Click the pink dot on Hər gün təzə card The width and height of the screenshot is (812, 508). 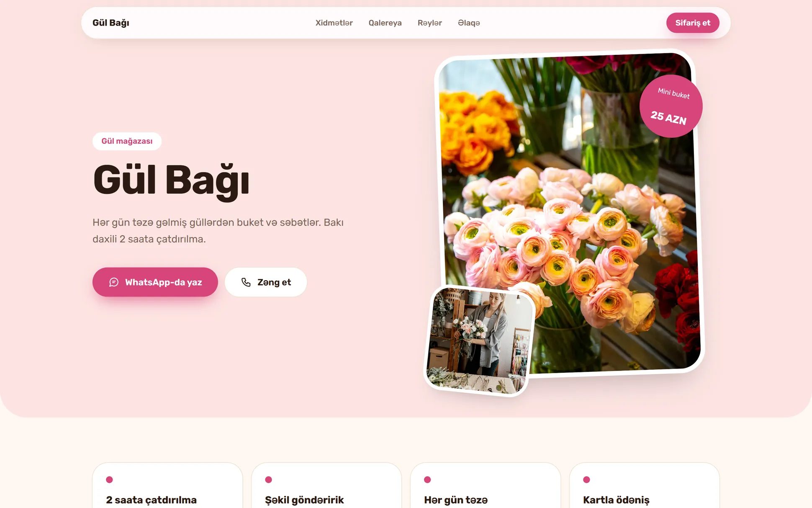(427, 480)
